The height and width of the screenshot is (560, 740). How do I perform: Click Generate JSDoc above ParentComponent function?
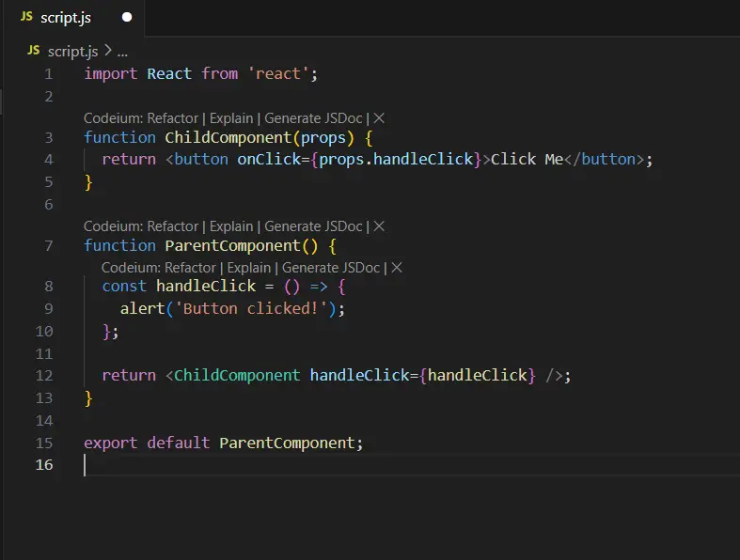[313, 226]
